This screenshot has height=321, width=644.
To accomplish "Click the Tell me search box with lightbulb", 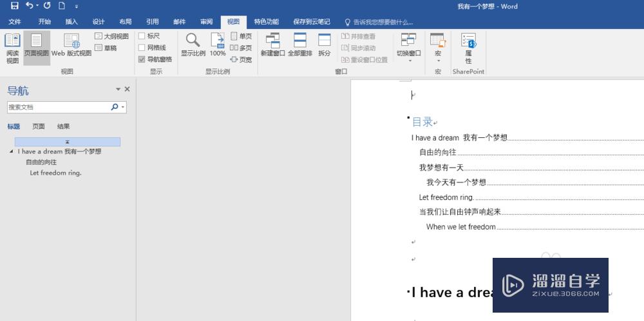I will click(379, 22).
